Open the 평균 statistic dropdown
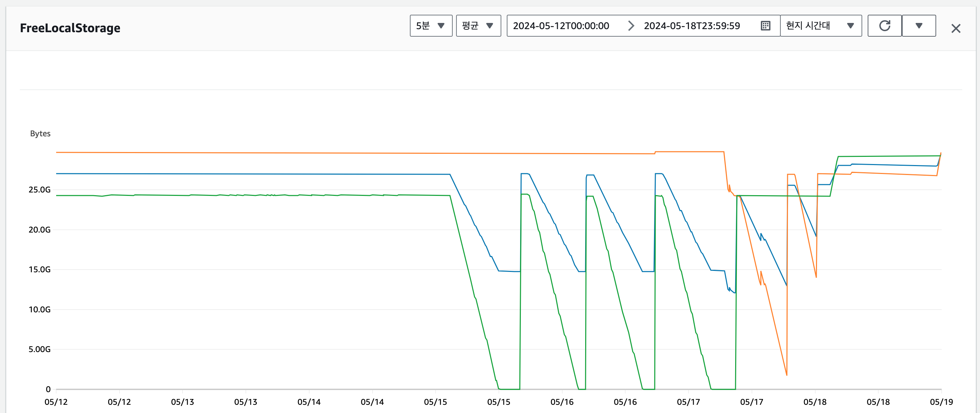 tap(478, 26)
